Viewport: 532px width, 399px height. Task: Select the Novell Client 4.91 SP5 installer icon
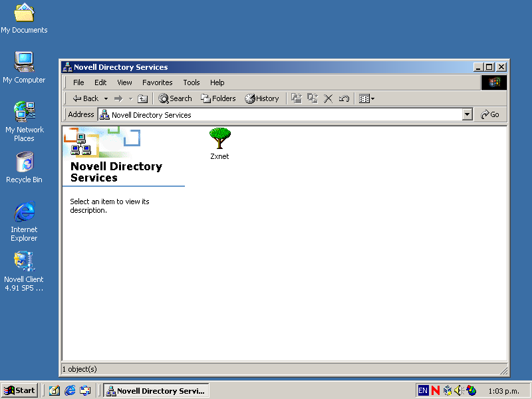click(x=24, y=271)
